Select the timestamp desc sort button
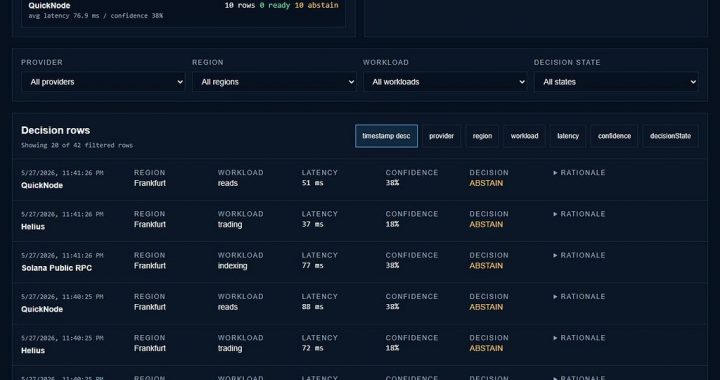This screenshot has width=720, height=380. [x=386, y=136]
